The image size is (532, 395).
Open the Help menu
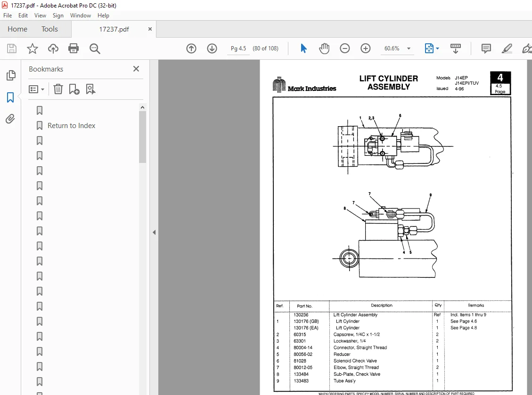(x=103, y=15)
